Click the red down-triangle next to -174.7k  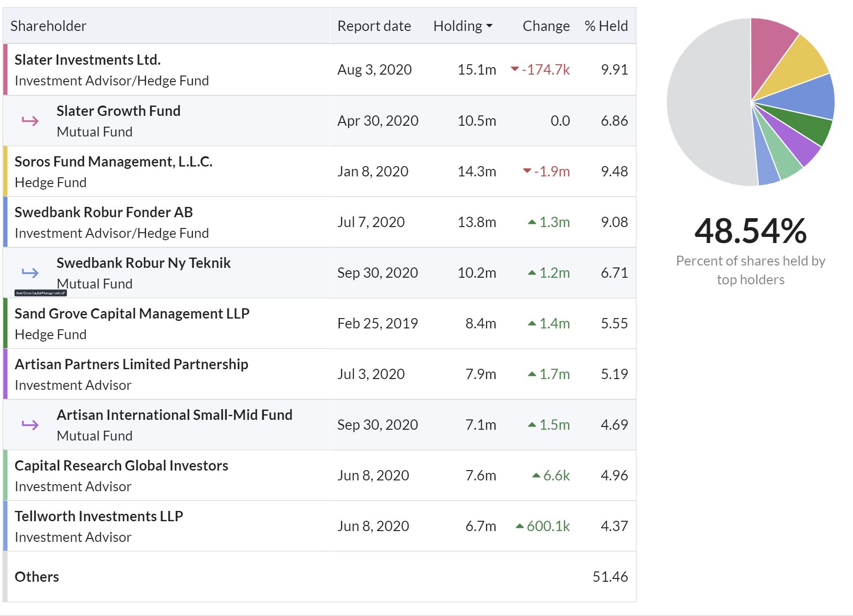[x=515, y=69]
